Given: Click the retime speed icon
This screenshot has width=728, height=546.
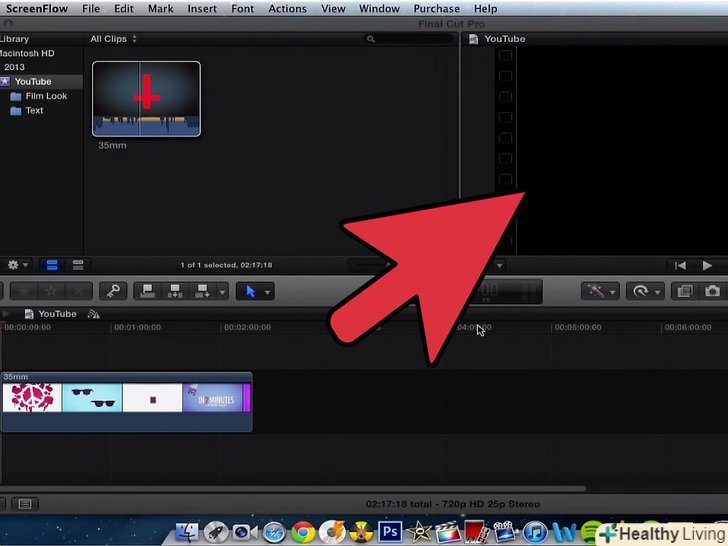Looking at the screenshot, I should coord(641,291).
